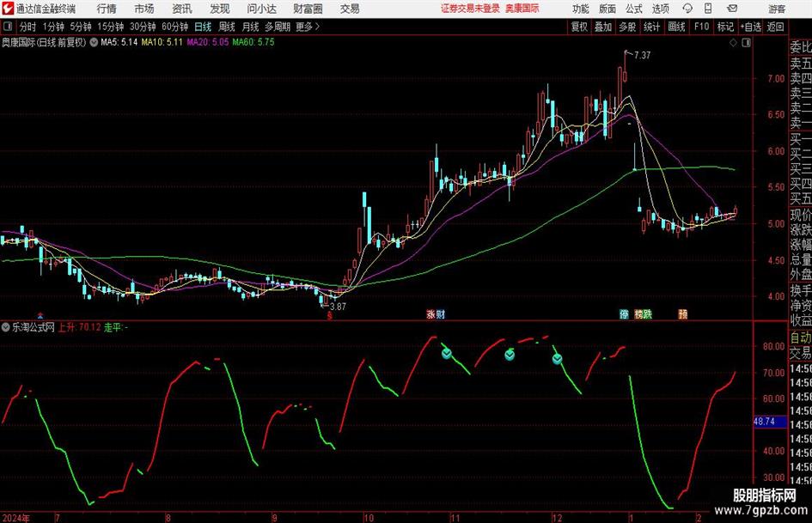Switch to 月线 period

251,27
